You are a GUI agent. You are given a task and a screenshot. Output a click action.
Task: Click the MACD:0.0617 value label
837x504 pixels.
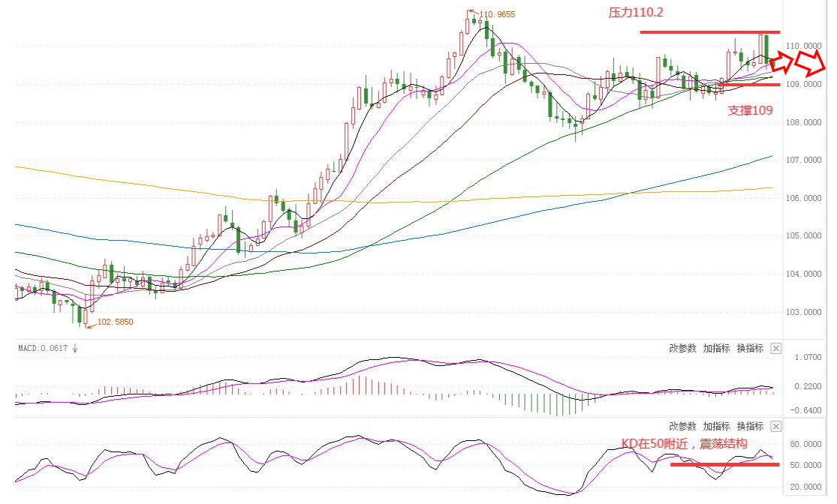coord(43,348)
